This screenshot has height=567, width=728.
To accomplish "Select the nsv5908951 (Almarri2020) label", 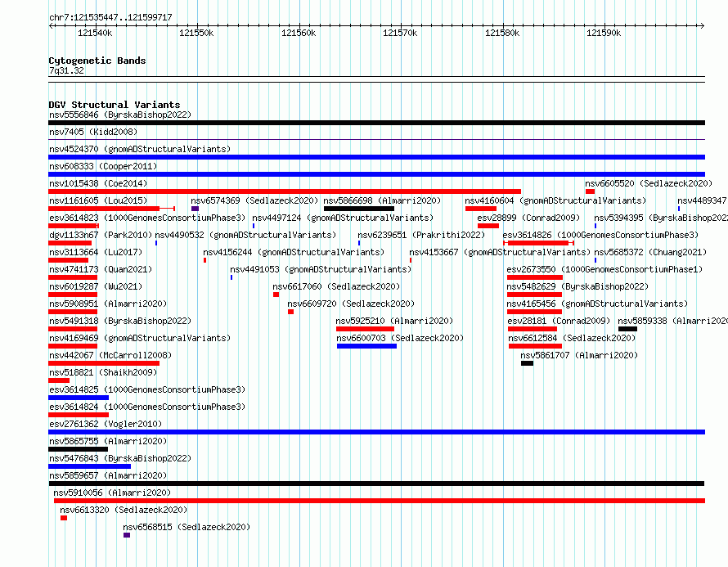I will pyautogui.click(x=108, y=304).
